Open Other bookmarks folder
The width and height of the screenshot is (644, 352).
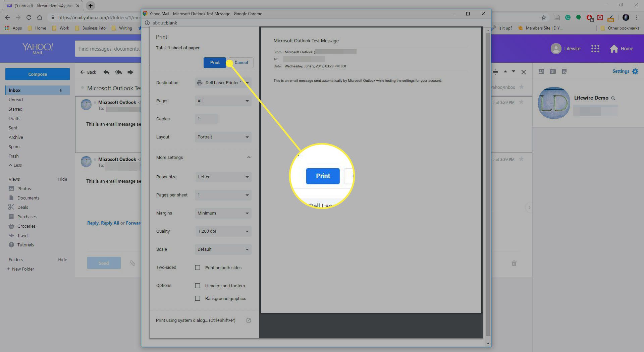coord(620,28)
